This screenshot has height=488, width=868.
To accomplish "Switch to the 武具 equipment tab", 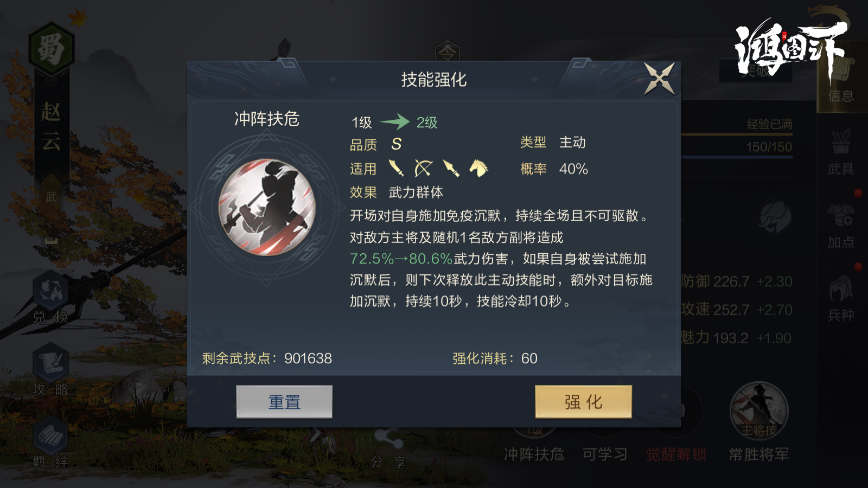I will tap(841, 153).
